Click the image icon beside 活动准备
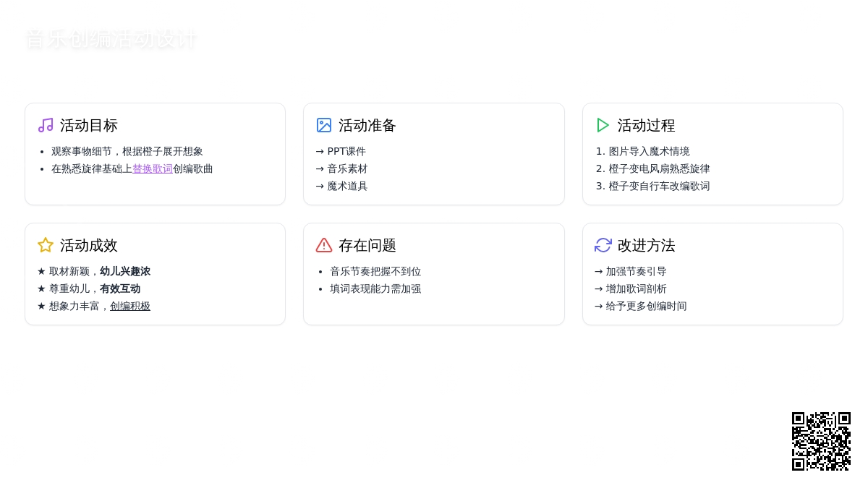This screenshot has width=868, height=488. [324, 125]
